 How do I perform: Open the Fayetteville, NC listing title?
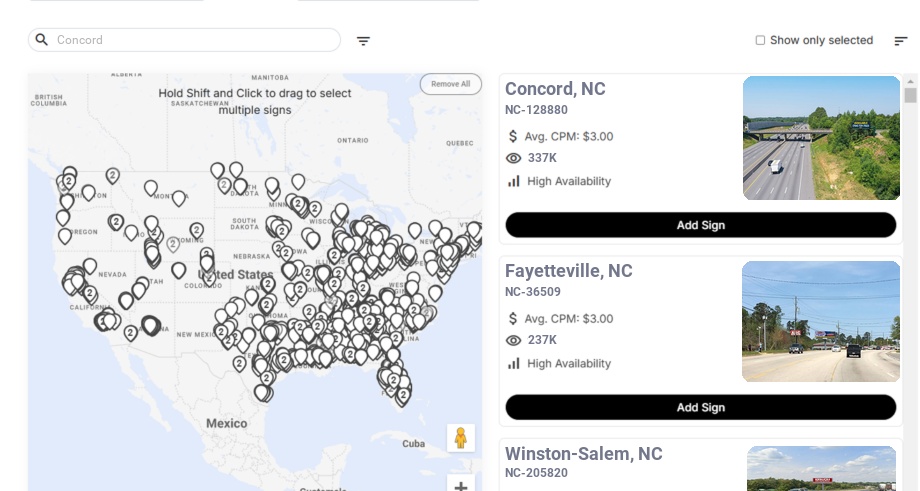(x=568, y=271)
